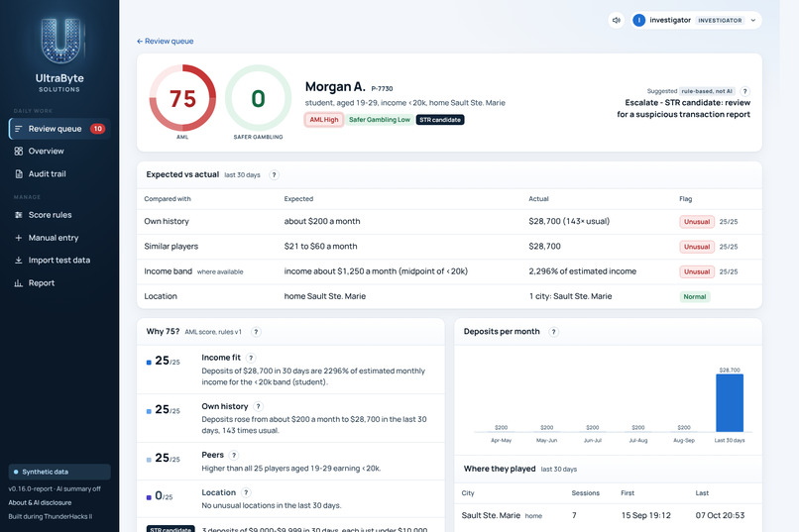Click Unusual flag in Similar players row
The height and width of the screenshot is (532, 799).
pyautogui.click(x=697, y=247)
